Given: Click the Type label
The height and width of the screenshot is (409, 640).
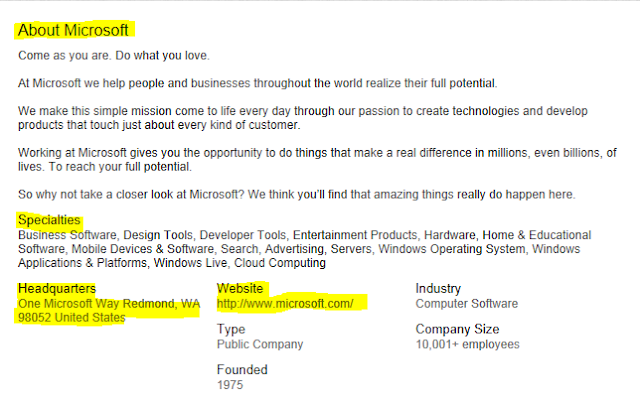Looking at the screenshot, I should pos(231,329).
